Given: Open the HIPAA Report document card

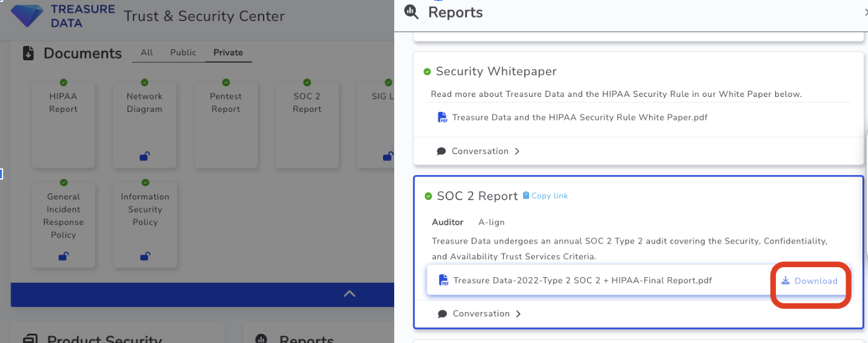Looking at the screenshot, I should (x=63, y=124).
